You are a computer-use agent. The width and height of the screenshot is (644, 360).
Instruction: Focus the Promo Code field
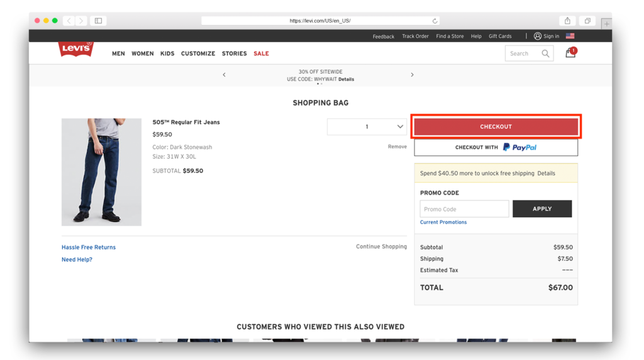464,209
